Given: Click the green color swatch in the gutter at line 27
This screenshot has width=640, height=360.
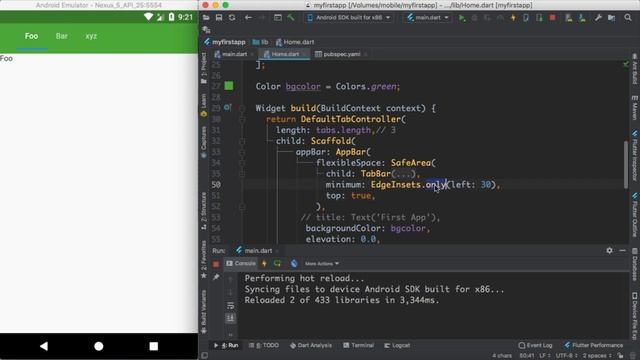Looking at the screenshot, I should tap(229, 86).
